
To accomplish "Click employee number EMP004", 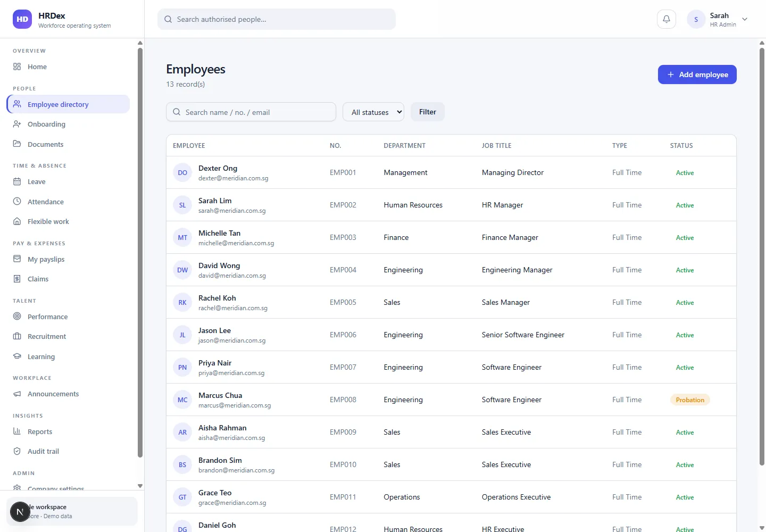I will [343, 270].
